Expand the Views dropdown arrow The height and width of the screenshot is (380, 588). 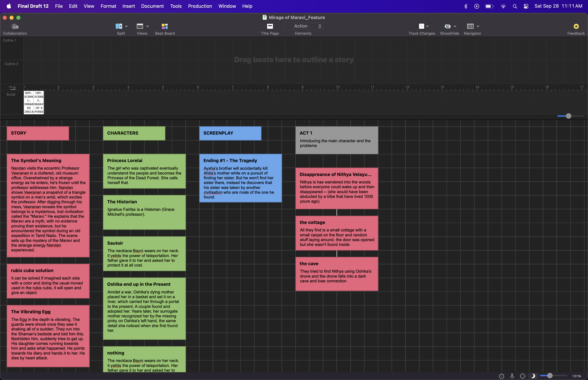147,26
